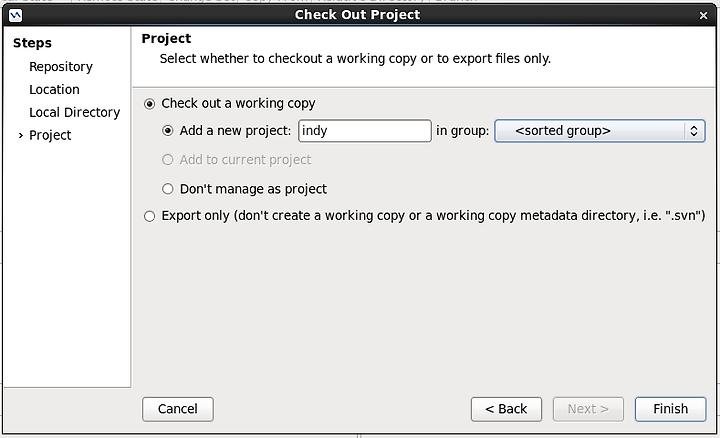Click the Cancel button
Viewport: 720px width, 438px height.
pyautogui.click(x=178, y=409)
